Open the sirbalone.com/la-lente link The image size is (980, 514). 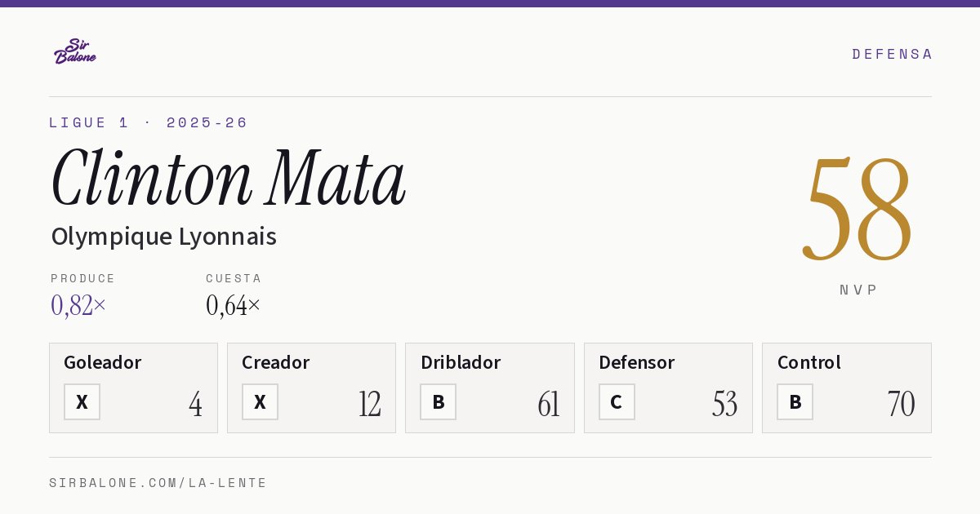pos(158,483)
